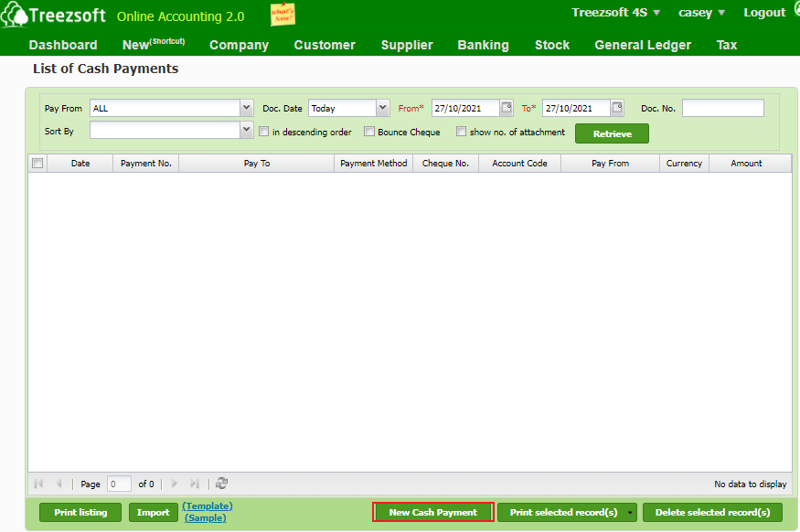Open the Stock menu

click(552, 45)
